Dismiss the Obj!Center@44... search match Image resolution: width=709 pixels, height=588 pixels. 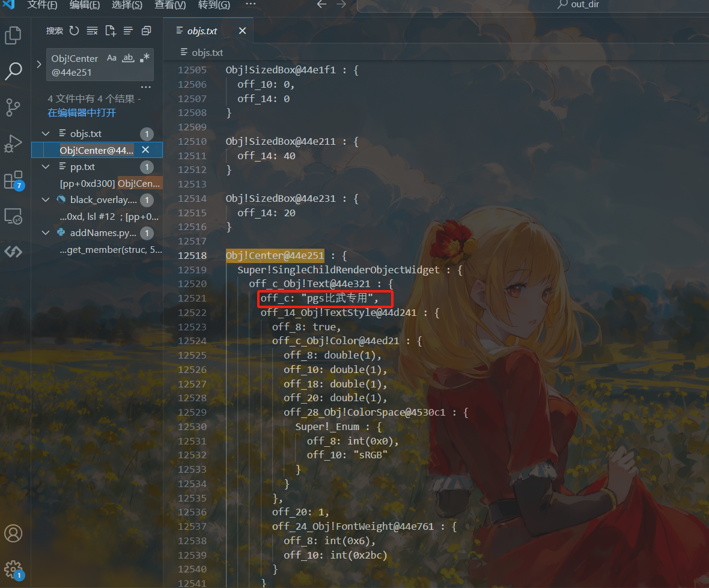(145, 150)
